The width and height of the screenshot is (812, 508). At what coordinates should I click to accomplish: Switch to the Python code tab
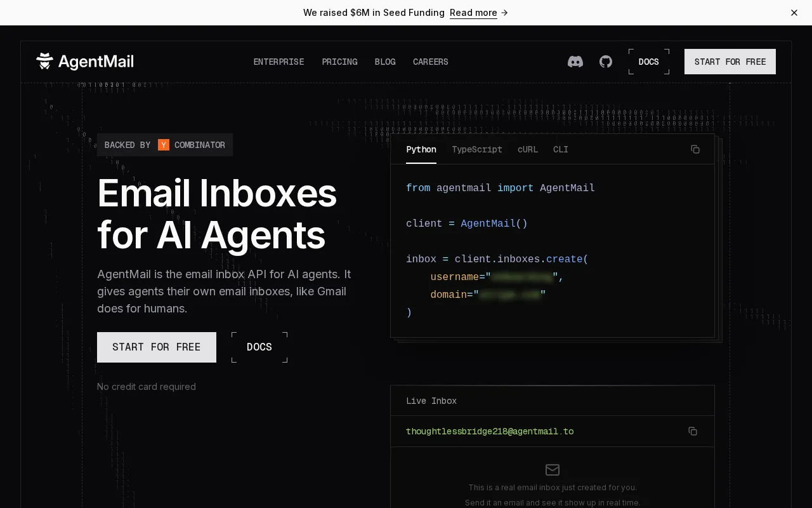(x=421, y=149)
